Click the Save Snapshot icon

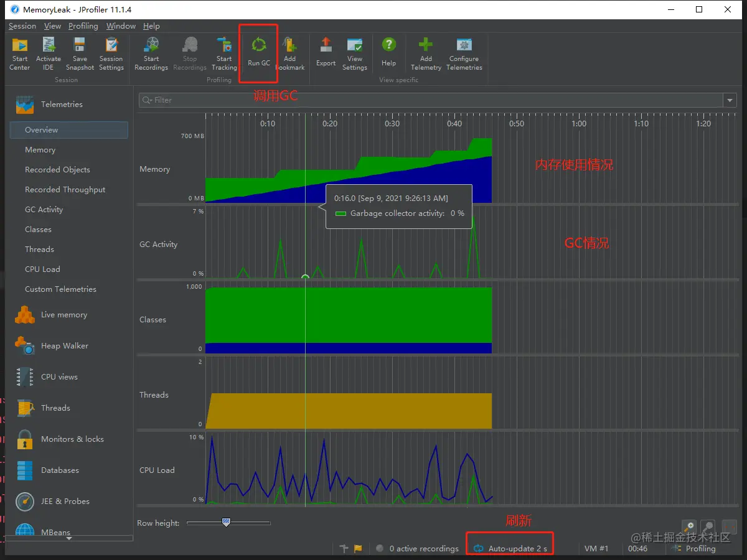[x=80, y=45]
